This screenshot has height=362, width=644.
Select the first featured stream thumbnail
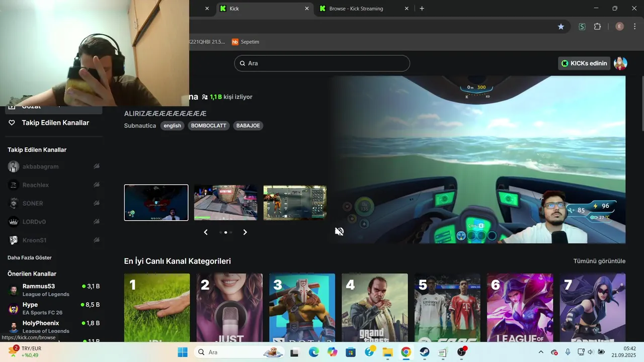[156, 203]
